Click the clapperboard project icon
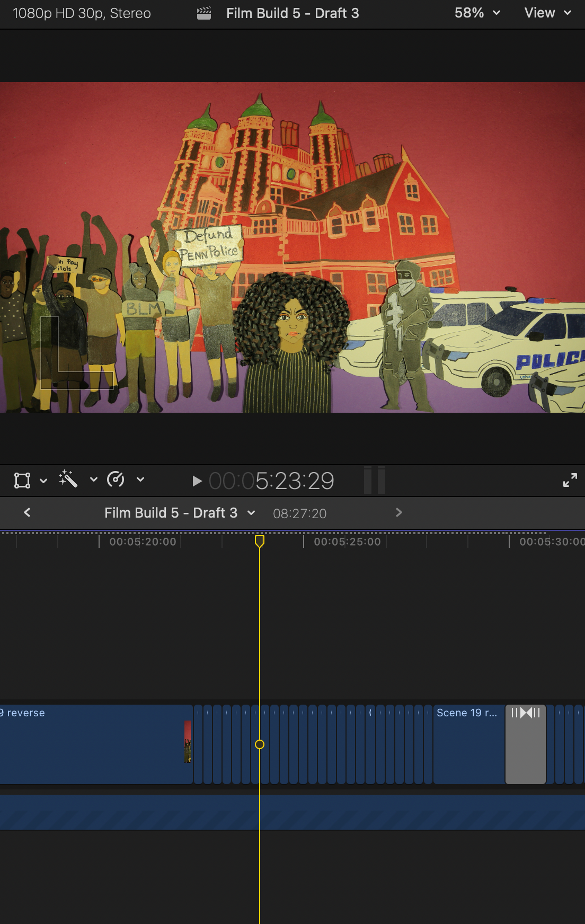This screenshot has height=924, width=585. coord(204,13)
